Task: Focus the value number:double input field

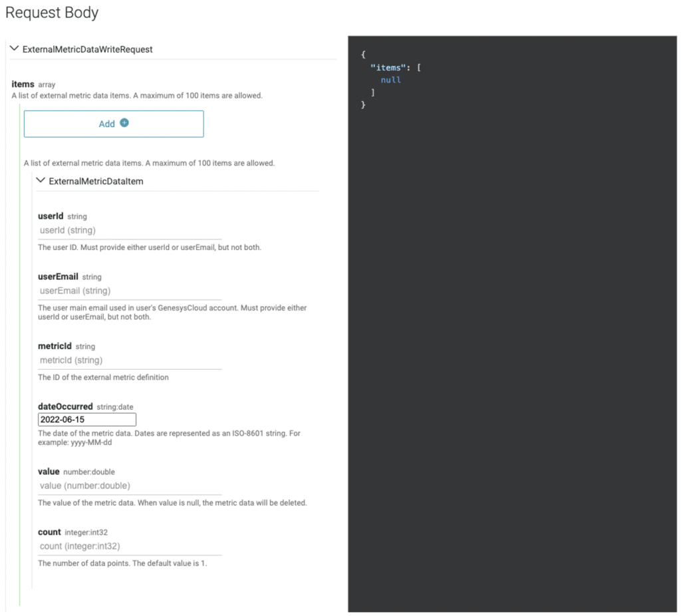Action: (x=130, y=486)
